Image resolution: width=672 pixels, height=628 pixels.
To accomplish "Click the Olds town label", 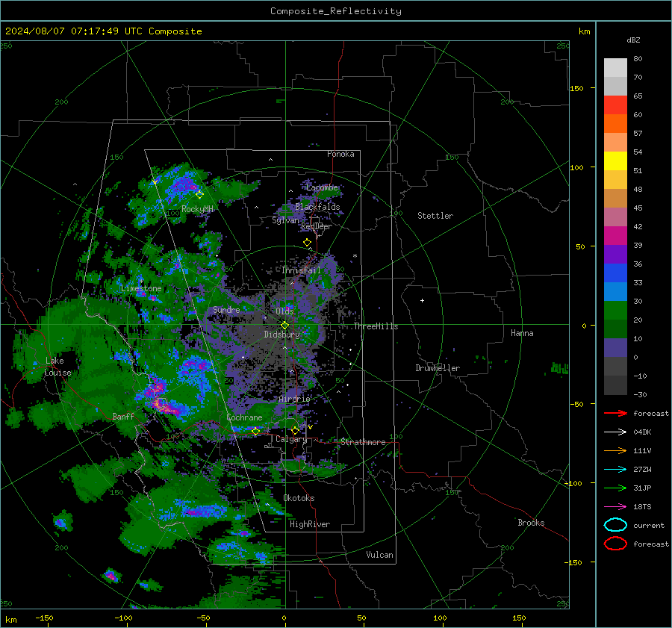I will [x=284, y=311].
